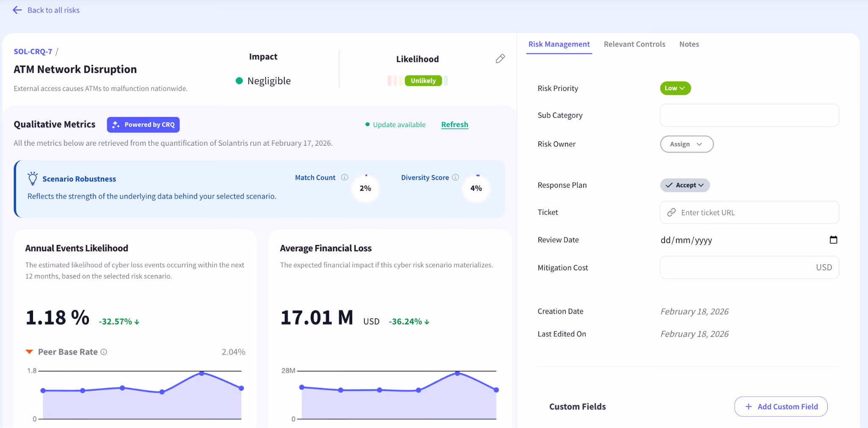
Task: Click the edit pencil icon near Likelihood
Action: pyautogui.click(x=500, y=58)
